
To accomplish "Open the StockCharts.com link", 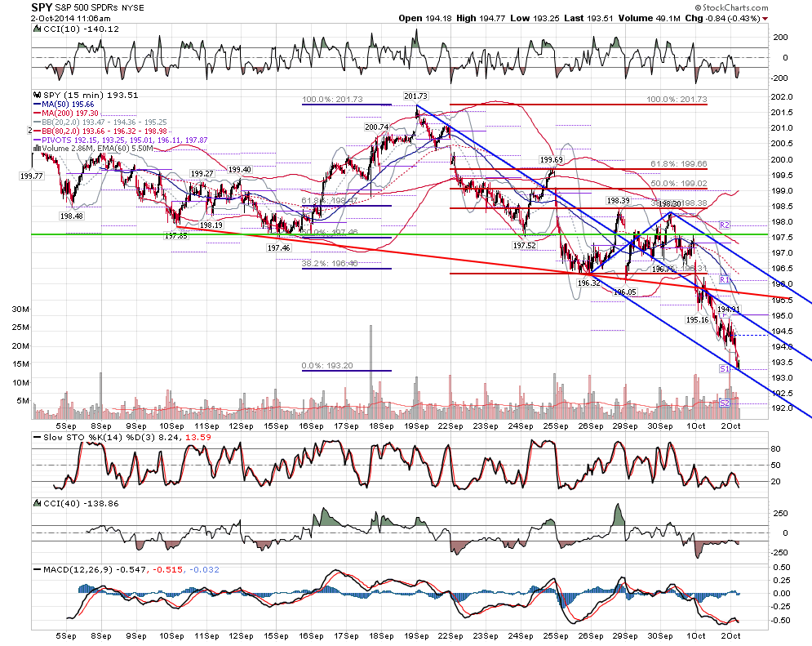I will click(x=735, y=8).
